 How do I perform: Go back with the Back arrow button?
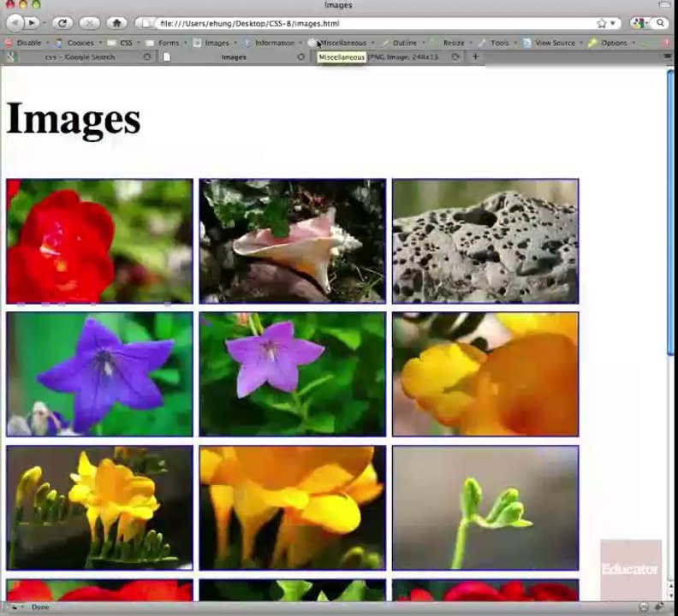15,23
